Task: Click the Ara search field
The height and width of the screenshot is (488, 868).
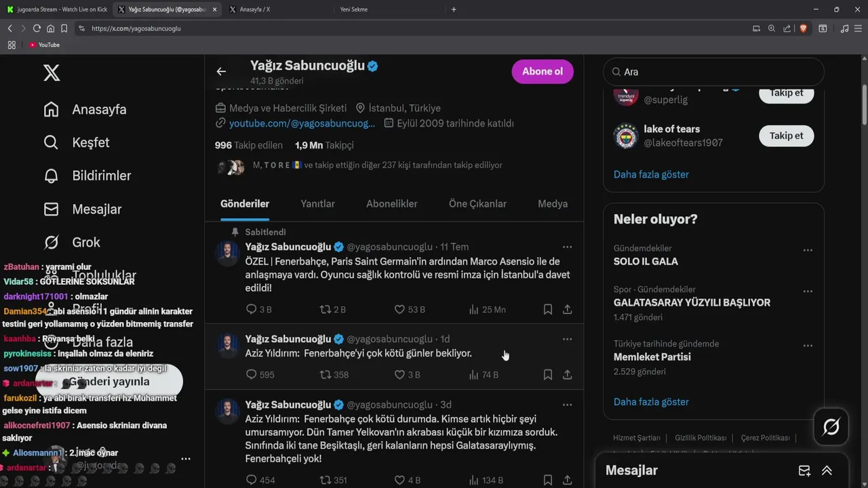Action: [713, 72]
